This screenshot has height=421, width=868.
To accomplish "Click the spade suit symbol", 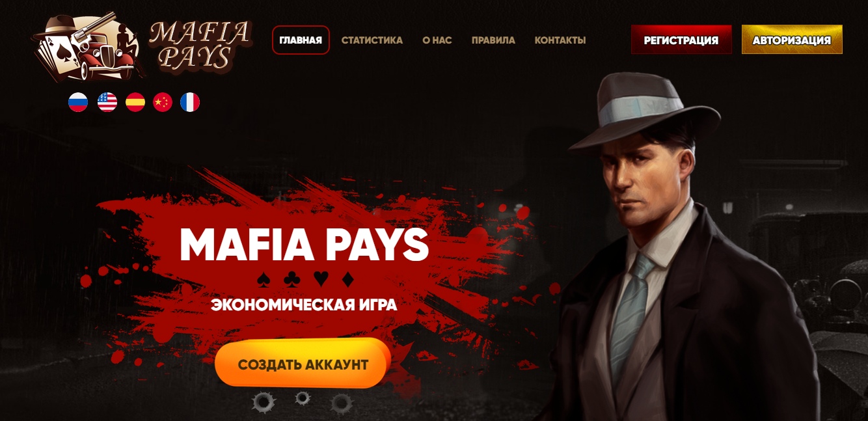I will coord(264,280).
